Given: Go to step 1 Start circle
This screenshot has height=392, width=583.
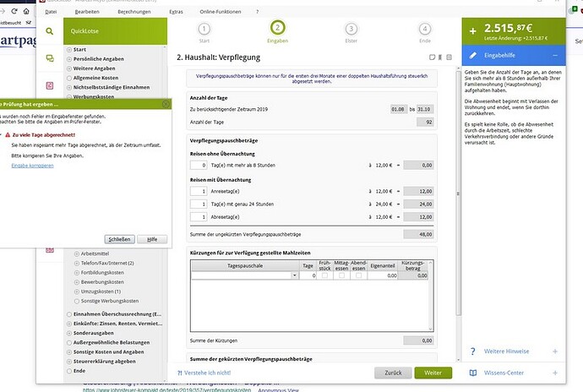Looking at the screenshot, I should (x=204, y=29).
